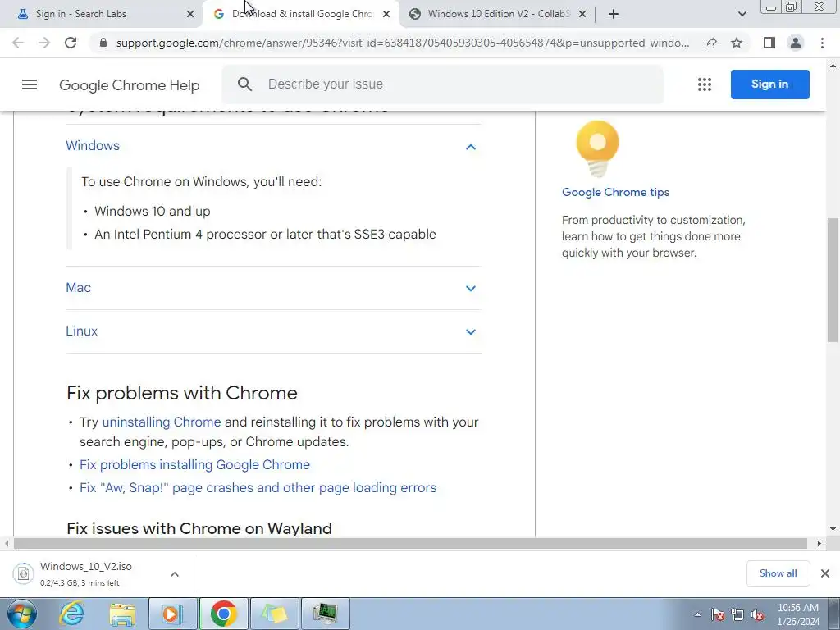Viewport: 840px width, 630px height.
Task: Open the browser side panel
Action: [x=769, y=43]
